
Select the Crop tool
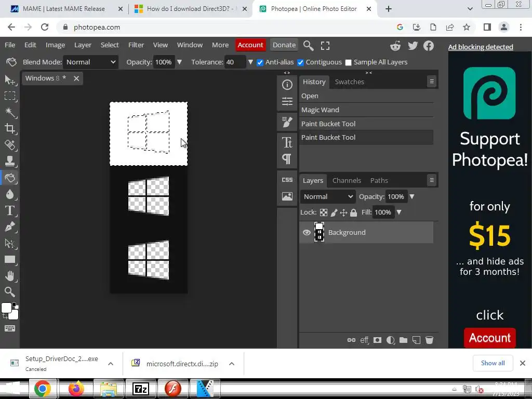(10, 129)
